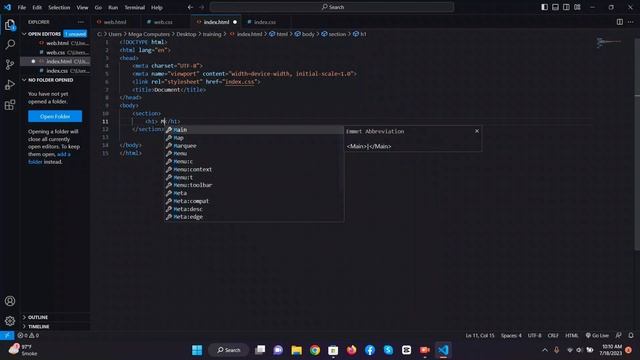Image resolution: width=640 pixels, height=360 pixels.
Task: Open the Extensions view
Action: pos(10,105)
